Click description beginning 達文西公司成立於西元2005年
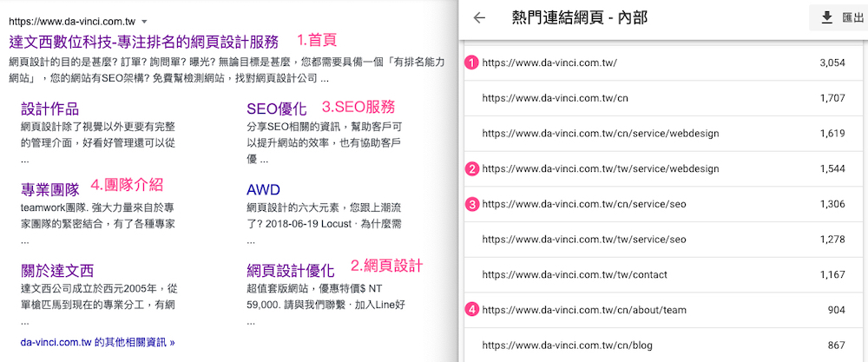The image size is (868, 362). 99,305
